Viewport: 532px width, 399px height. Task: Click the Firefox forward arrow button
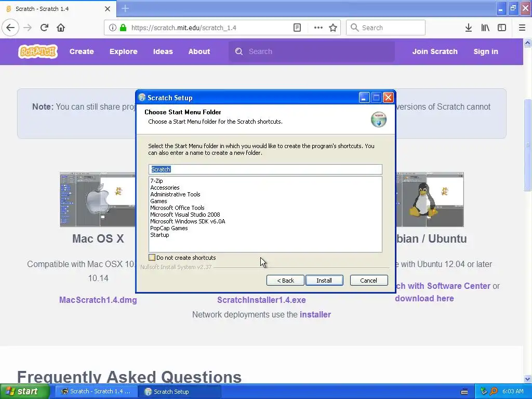28,28
